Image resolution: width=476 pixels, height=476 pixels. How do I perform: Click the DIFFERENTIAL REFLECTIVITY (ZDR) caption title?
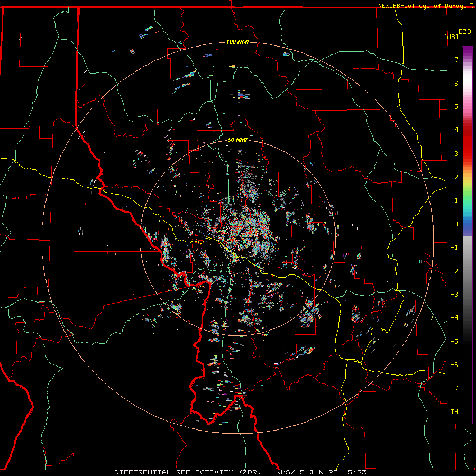pos(188,472)
